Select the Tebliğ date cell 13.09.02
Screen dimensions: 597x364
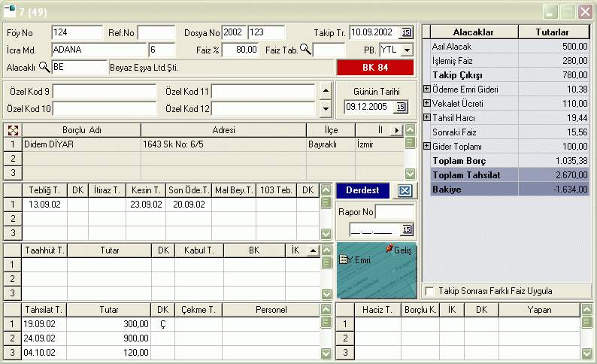(44, 205)
